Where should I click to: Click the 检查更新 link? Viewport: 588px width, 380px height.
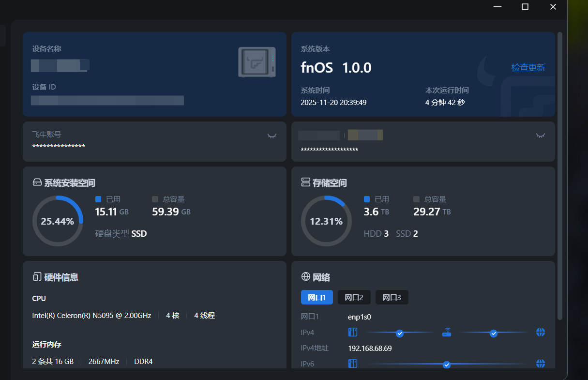coord(528,67)
